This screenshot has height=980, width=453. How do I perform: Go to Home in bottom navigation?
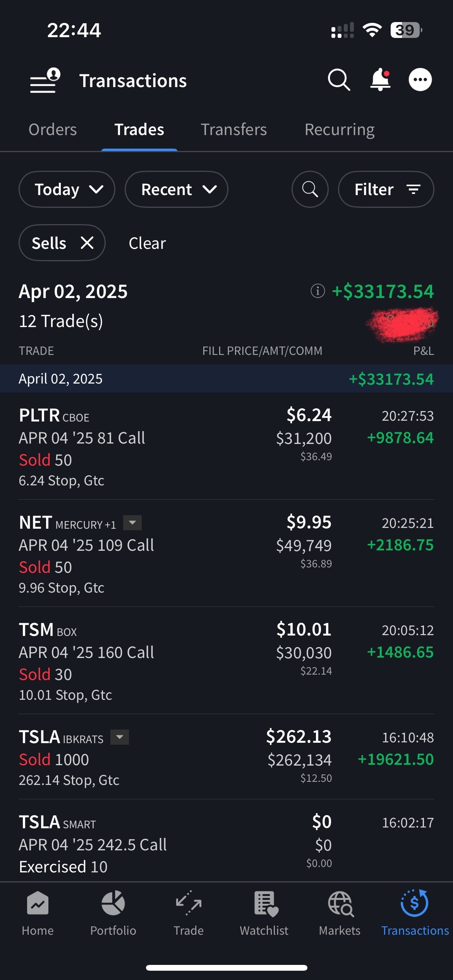point(38,912)
